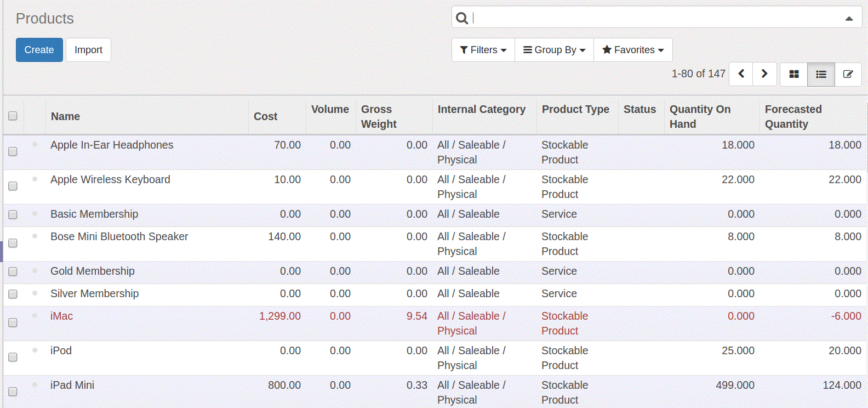This screenshot has width=868, height=408.
Task: Open the iPad Mini product
Action: (72, 385)
